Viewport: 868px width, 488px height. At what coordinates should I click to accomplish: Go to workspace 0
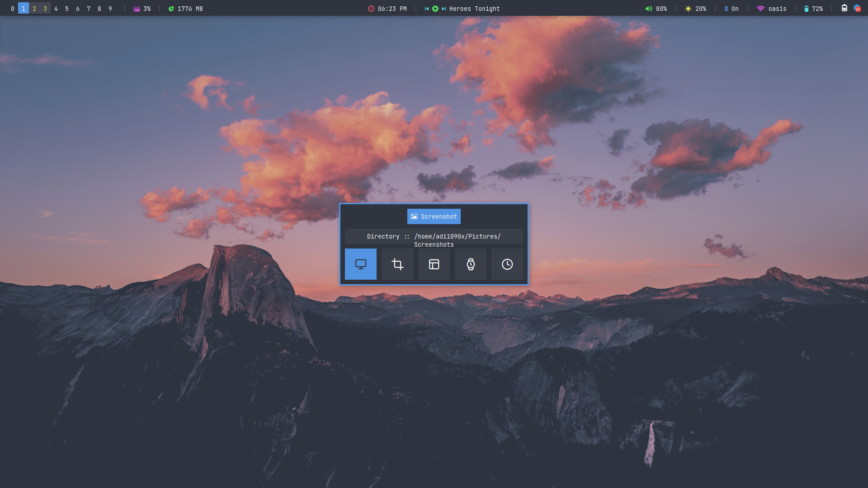[x=13, y=9]
